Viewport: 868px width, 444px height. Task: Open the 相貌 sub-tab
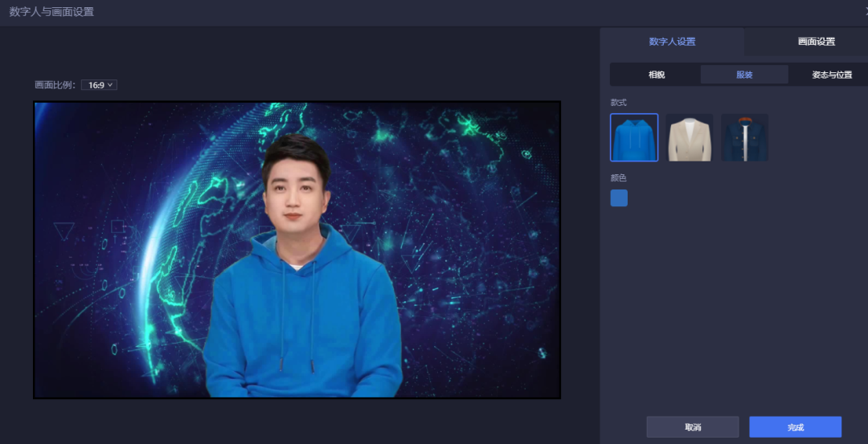coord(657,75)
